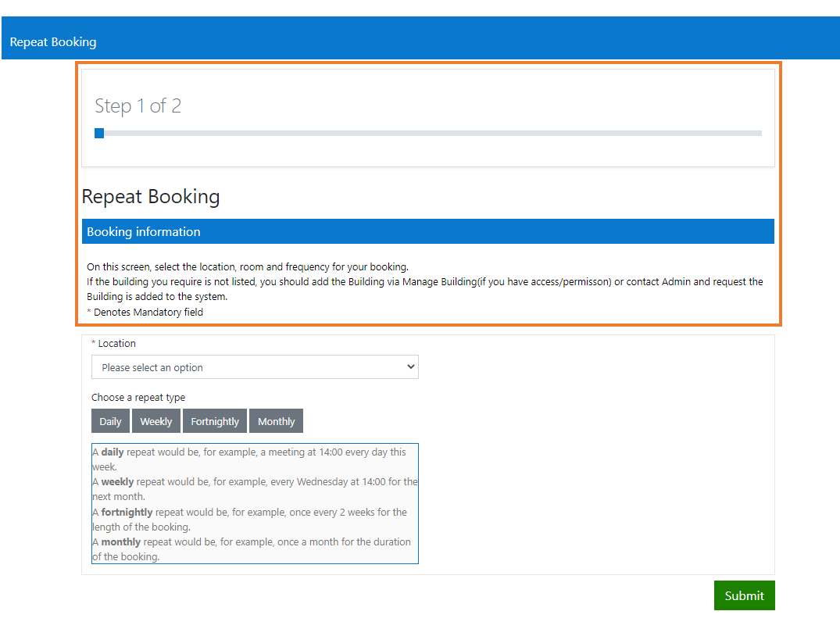
Task: Click the Booking information section header
Action: [428, 231]
